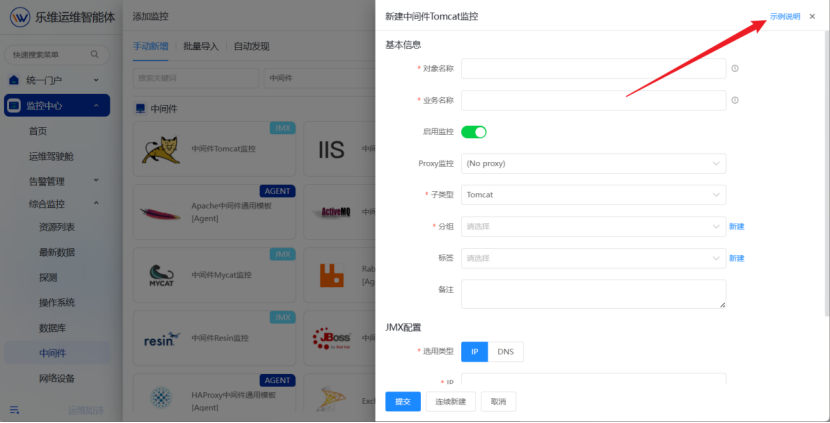Viewport: 830px width, 423px height.
Task: Expand the 告警管理 submenu chevron
Action: click(96, 181)
